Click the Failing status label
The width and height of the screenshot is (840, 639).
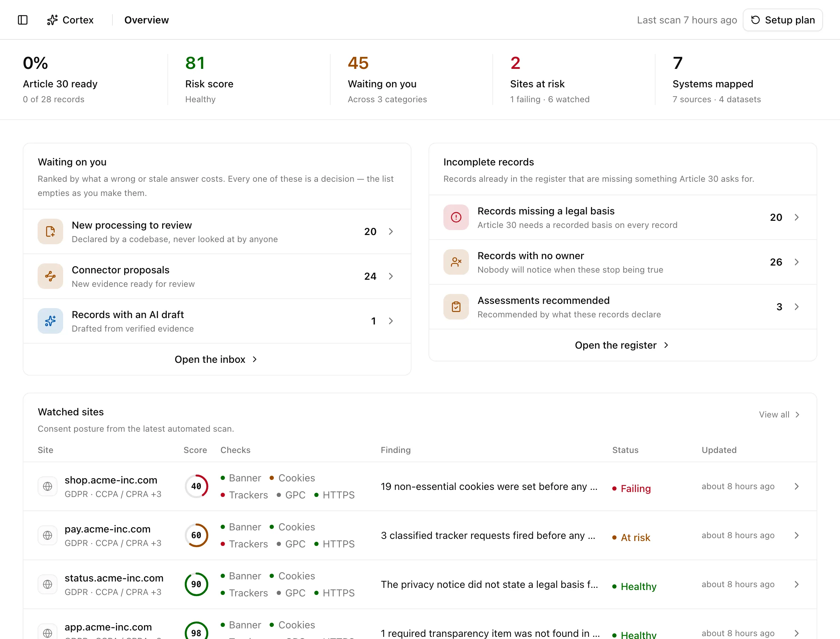click(x=631, y=488)
